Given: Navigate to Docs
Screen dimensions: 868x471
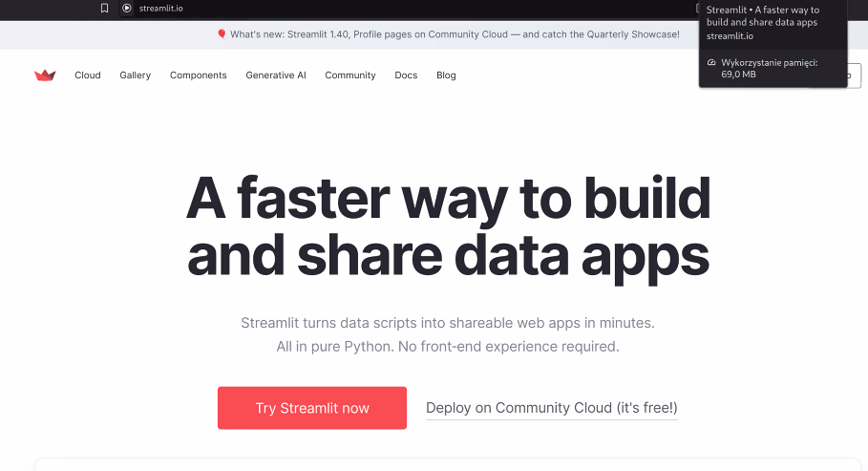Looking at the screenshot, I should pos(406,75).
